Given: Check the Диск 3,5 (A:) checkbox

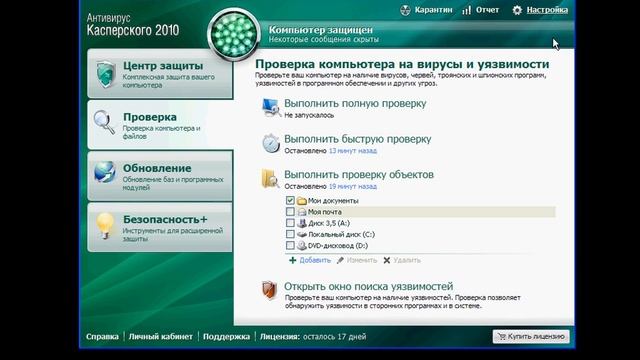Looking at the screenshot, I should click(x=290, y=223).
